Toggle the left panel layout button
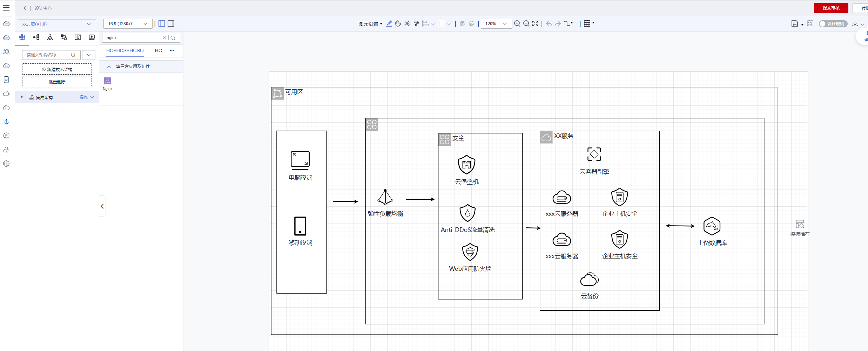Image resolution: width=868 pixels, height=351 pixels. (162, 23)
